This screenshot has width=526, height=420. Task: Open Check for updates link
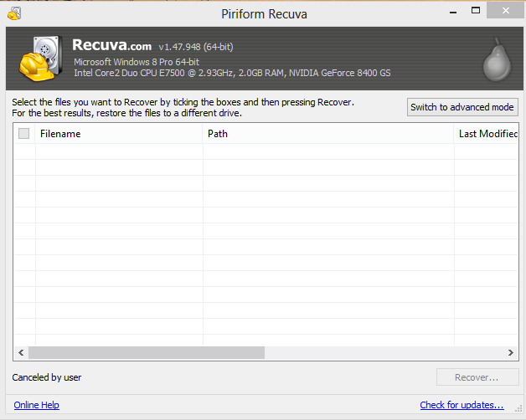coord(462,405)
